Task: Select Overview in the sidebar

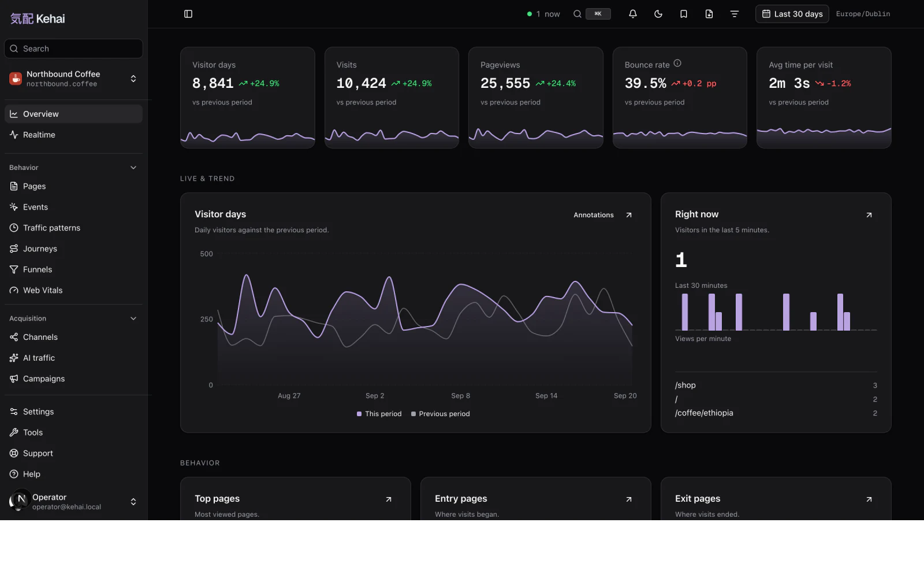Action: coord(73,114)
